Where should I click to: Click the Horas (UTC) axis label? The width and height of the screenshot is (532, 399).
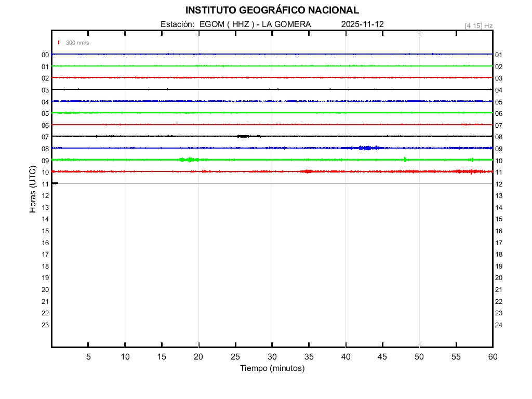(33, 190)
